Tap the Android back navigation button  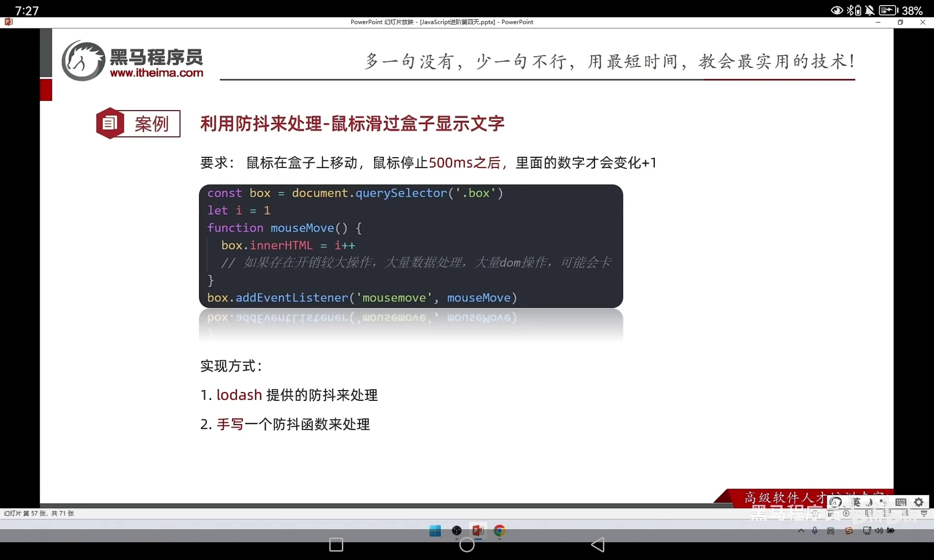[x=598, y=545]
